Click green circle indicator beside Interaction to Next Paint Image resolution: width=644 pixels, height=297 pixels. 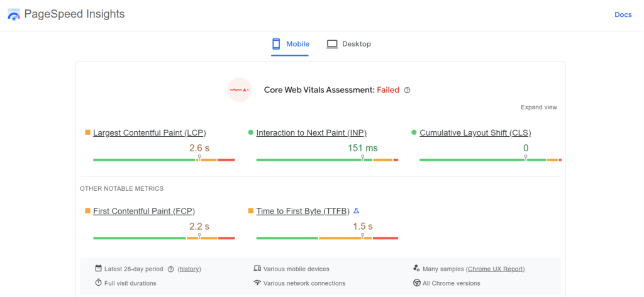tap(250, 132)
